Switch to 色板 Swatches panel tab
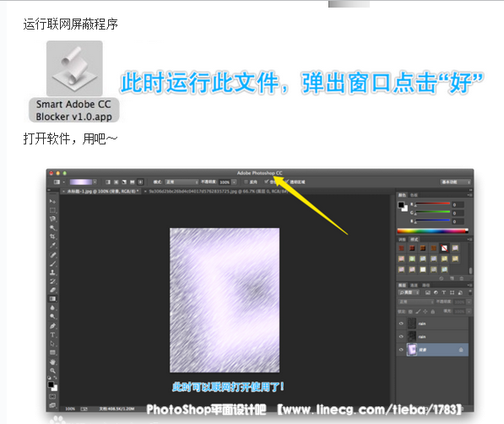The height and width of the screenshot is (424, 504). pos(414,195)
